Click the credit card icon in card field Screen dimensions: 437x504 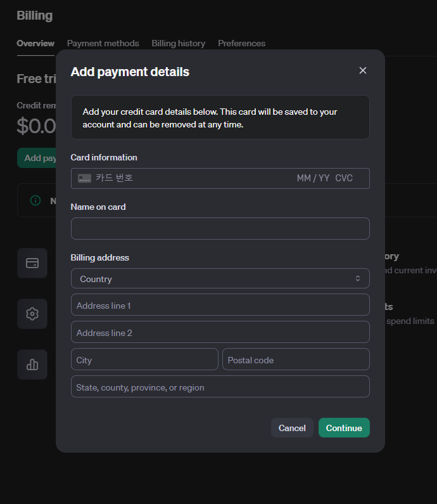click(84, 179)
